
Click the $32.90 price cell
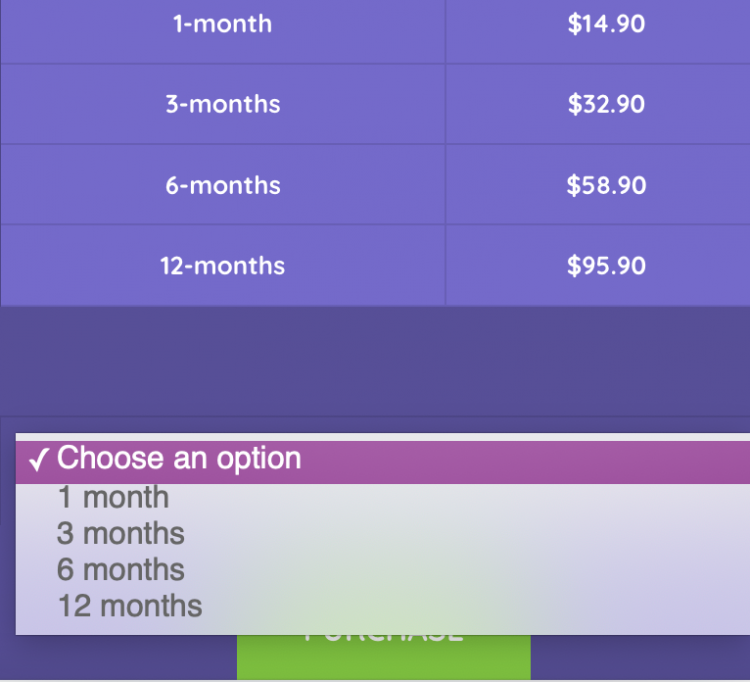coord(606,104)
